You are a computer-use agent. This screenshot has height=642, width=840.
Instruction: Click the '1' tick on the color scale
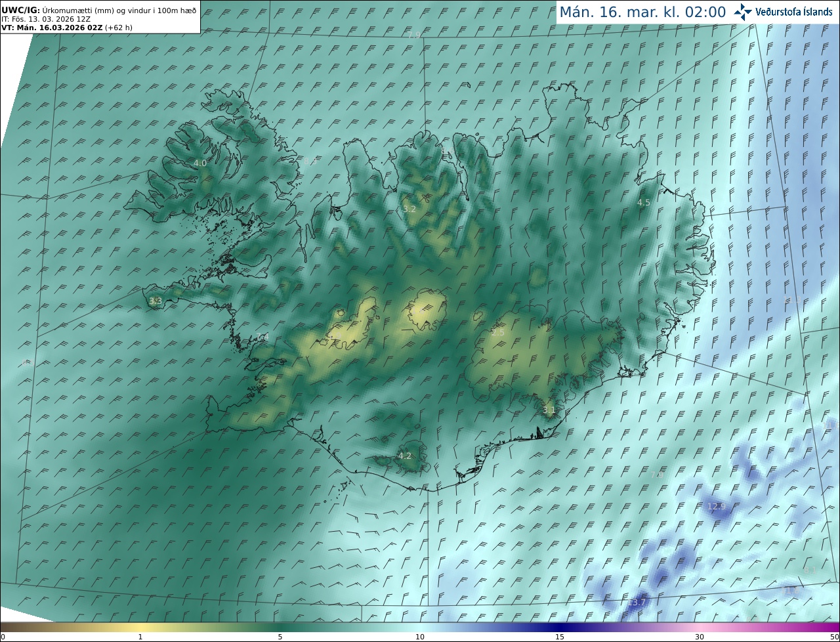click(x=140, y=637)
